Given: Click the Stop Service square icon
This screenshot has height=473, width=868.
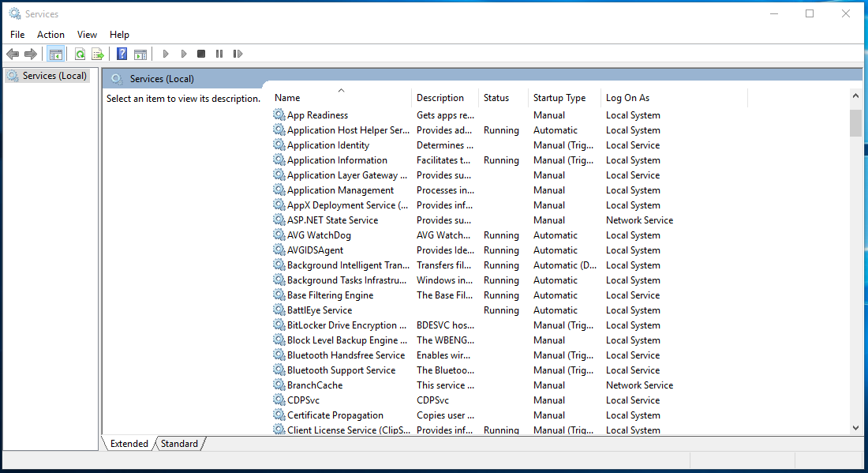Looking at the screenshot, I should (201, 54).
